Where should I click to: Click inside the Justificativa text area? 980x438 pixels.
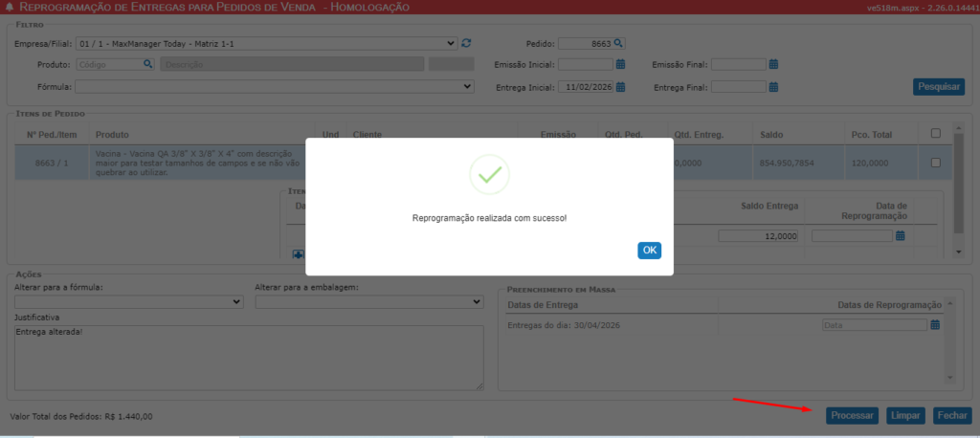[249, 357]
